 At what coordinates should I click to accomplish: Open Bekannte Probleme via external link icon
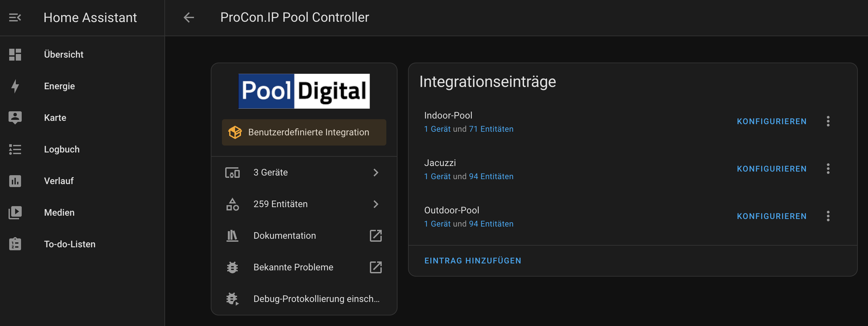(376, 267)
